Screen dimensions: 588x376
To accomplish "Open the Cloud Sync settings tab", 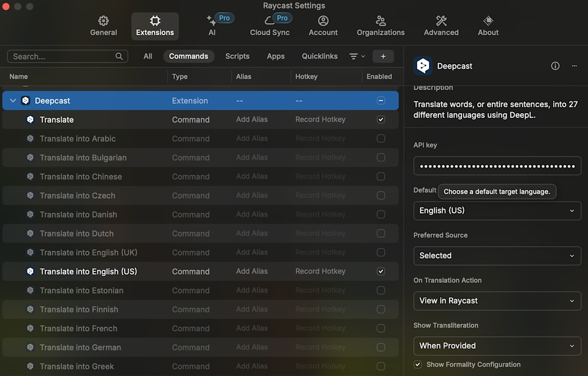I will pos(270,26).
